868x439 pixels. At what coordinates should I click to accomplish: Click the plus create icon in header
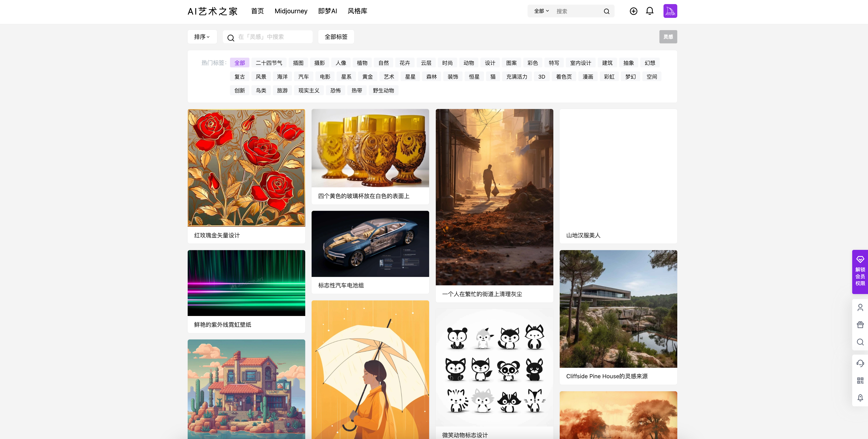(x=633, y=11)
